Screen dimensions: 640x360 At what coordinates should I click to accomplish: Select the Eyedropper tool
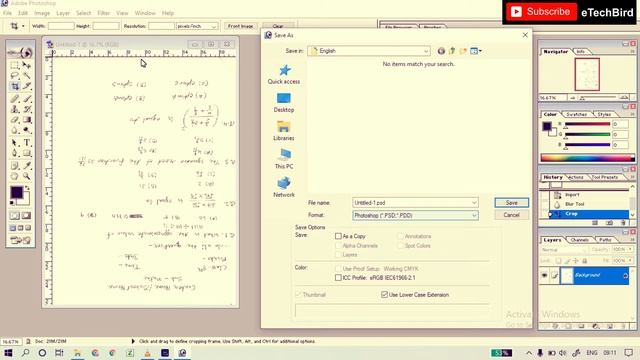pyautogui.click(x=27, y=166)
